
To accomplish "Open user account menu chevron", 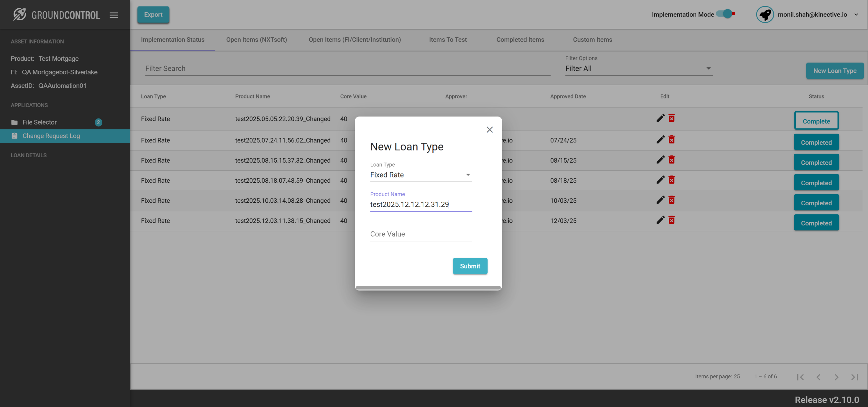I will click(x=856, y=15).
